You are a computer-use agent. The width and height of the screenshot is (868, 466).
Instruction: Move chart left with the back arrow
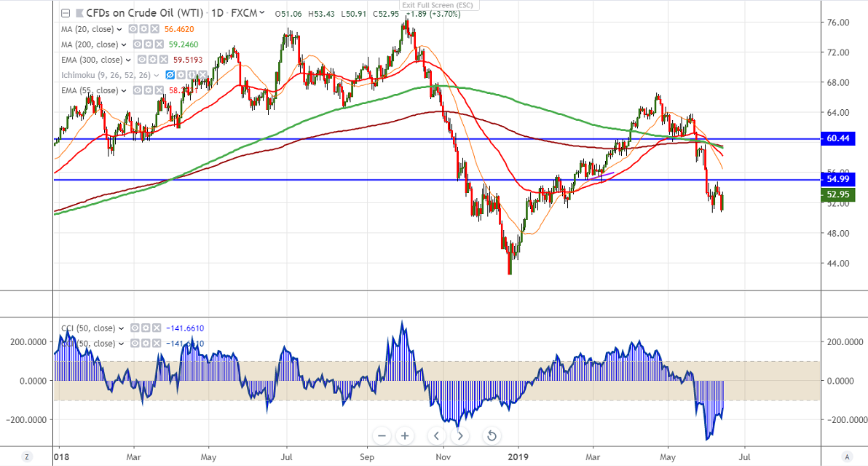pos(437,436)
